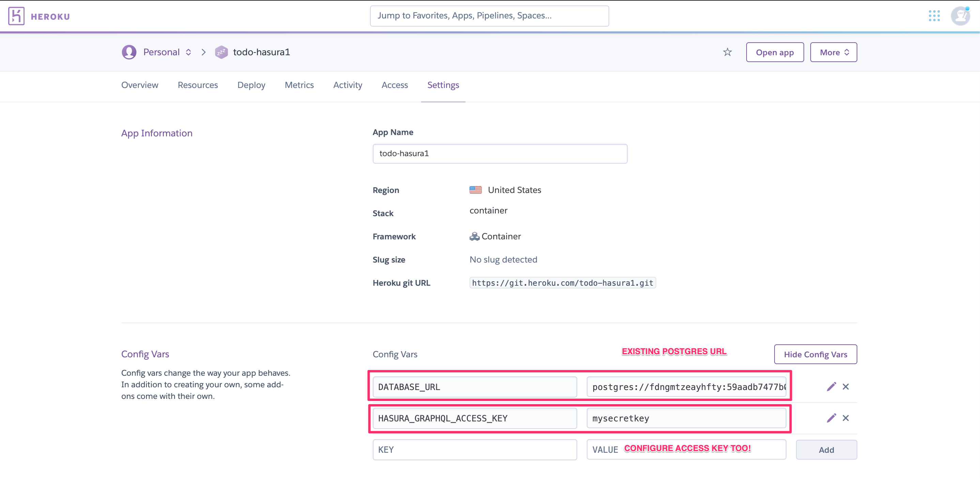The height and width of the screenshot is (478, 980).
Task: Edit HASURA_GRAPHQL_ACCESS_KEY with pencil icon
Action: [x=831, y=418]
